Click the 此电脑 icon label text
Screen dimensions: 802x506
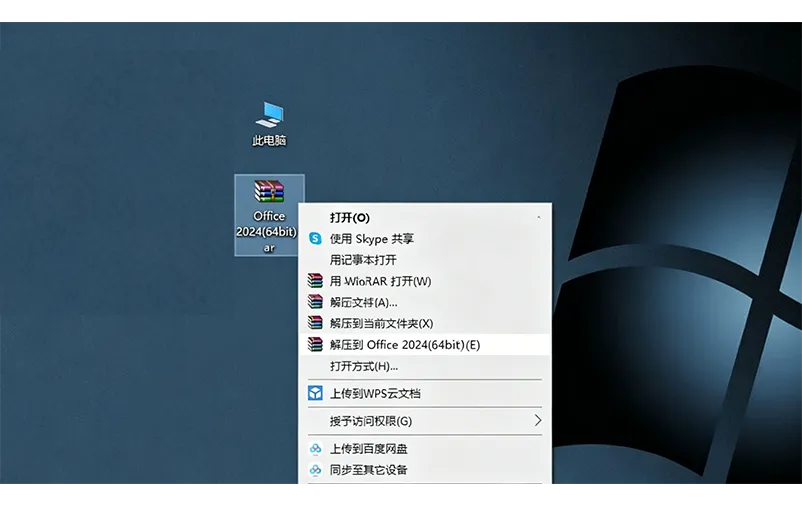269,140
